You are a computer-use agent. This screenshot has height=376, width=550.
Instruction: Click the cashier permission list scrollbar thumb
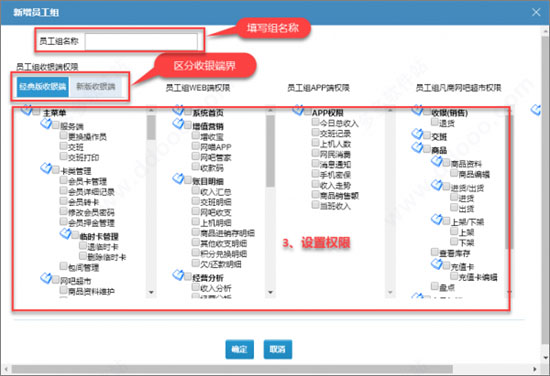(x=151, y=127)
